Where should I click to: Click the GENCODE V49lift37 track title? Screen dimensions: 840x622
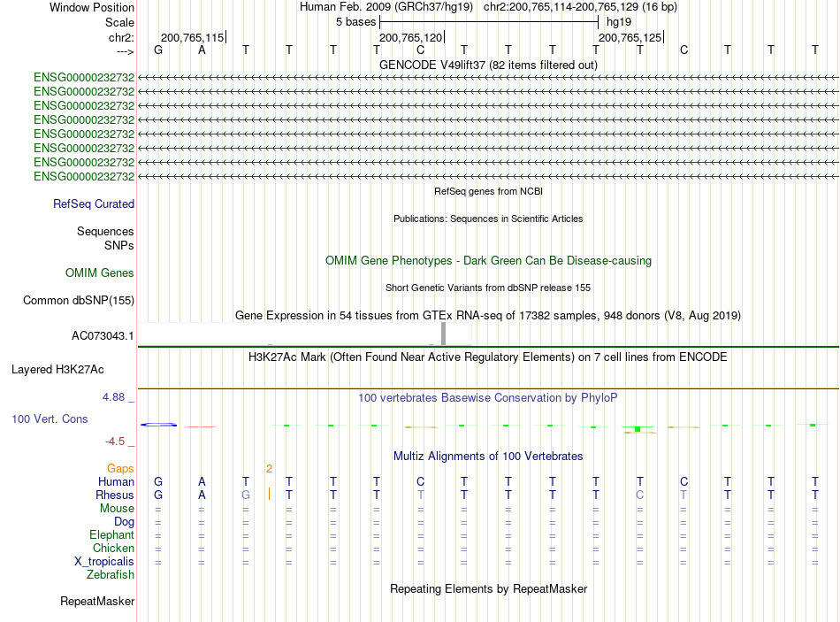point(489,65)
